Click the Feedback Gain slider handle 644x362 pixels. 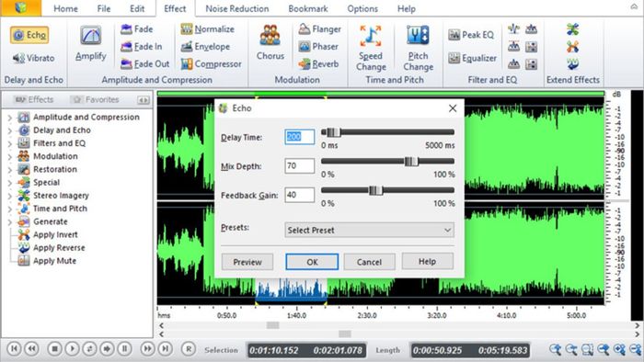click(375, 190)
